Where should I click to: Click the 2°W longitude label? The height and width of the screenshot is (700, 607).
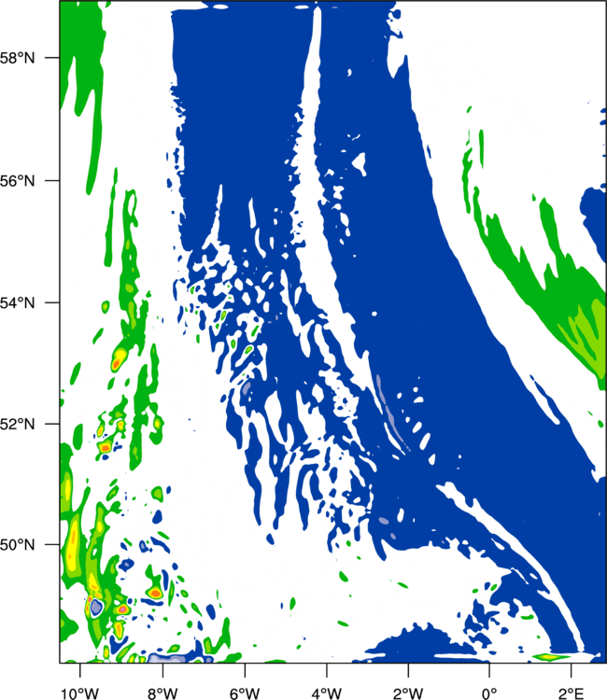click(408, 693)
